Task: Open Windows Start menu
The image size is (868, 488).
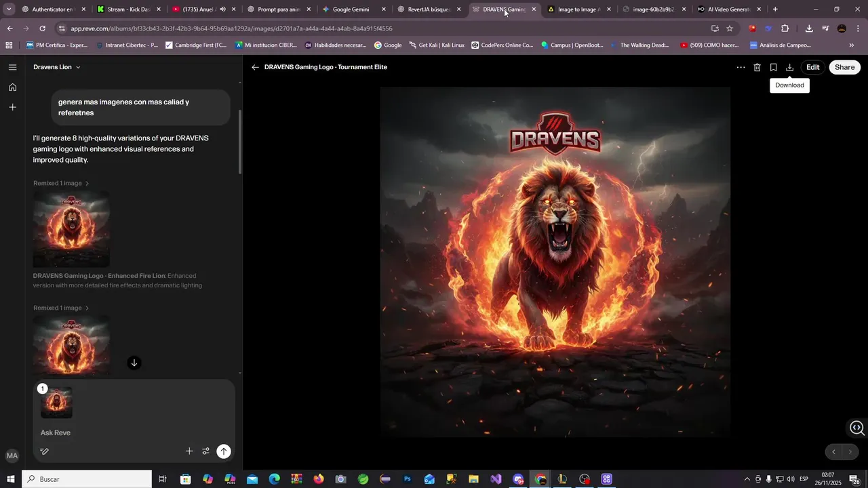Action: click(x=10, y=479)
